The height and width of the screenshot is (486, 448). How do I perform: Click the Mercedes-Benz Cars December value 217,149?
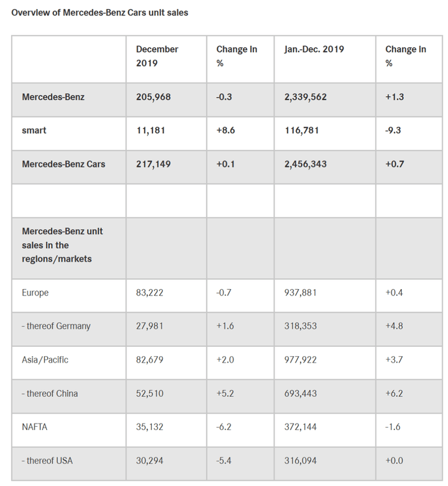coord(153,164)
